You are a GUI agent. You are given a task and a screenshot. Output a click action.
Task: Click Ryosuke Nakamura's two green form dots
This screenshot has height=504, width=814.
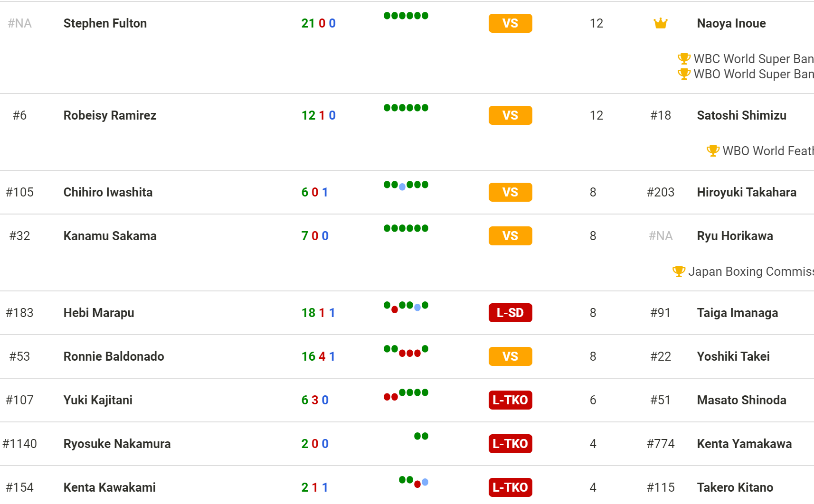(421, 436)
